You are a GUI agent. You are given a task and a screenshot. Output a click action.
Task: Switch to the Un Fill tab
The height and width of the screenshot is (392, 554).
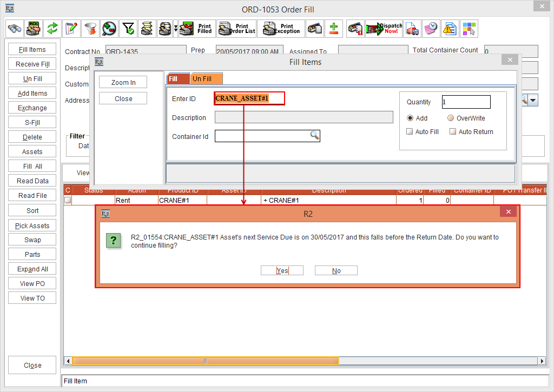[x=206, y=79]
